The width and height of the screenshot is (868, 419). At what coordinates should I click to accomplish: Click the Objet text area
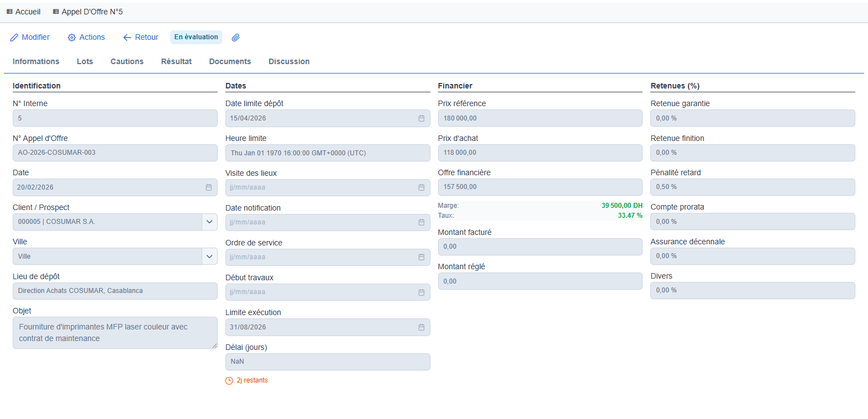(x=115, y=333)
